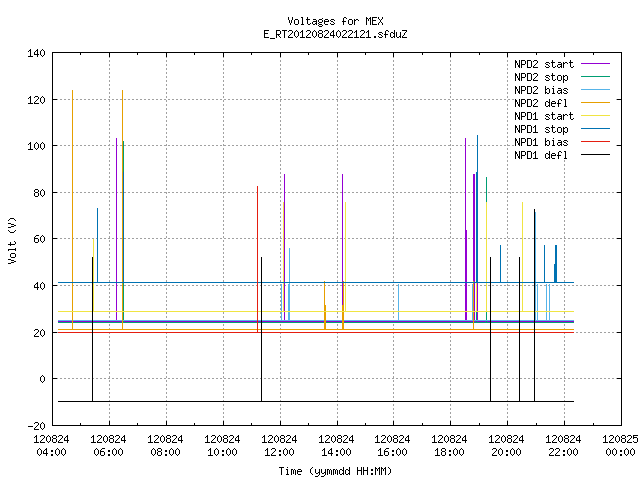
Task: Click the x-axis time label 22:00
Action: point(563,453)
